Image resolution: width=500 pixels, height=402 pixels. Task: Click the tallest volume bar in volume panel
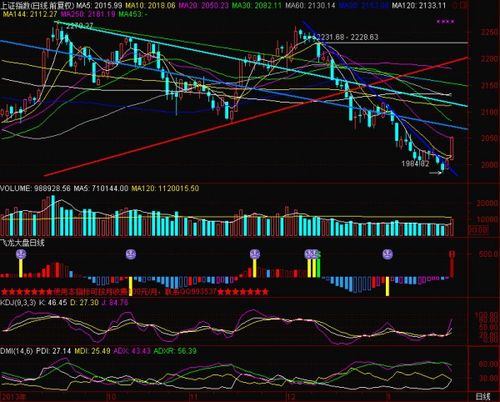click(53, 216)
